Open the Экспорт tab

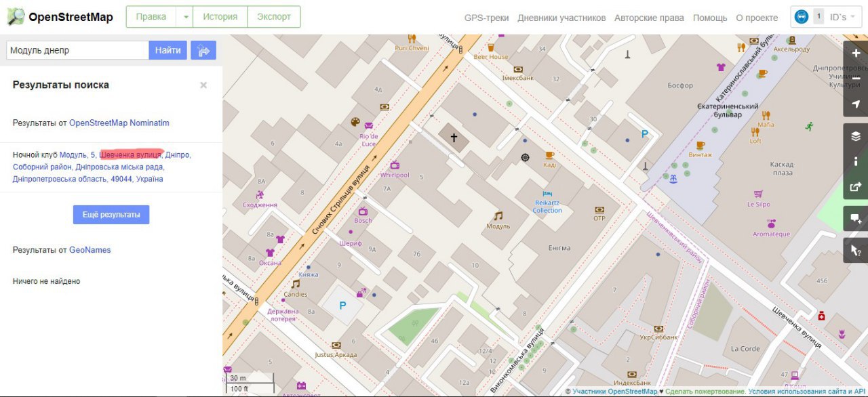(274, 17)
